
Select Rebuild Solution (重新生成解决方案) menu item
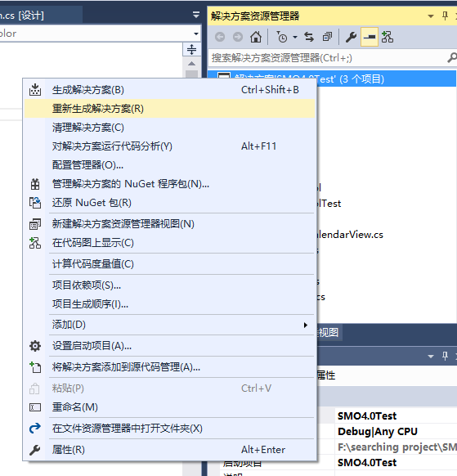coord(169,109)
